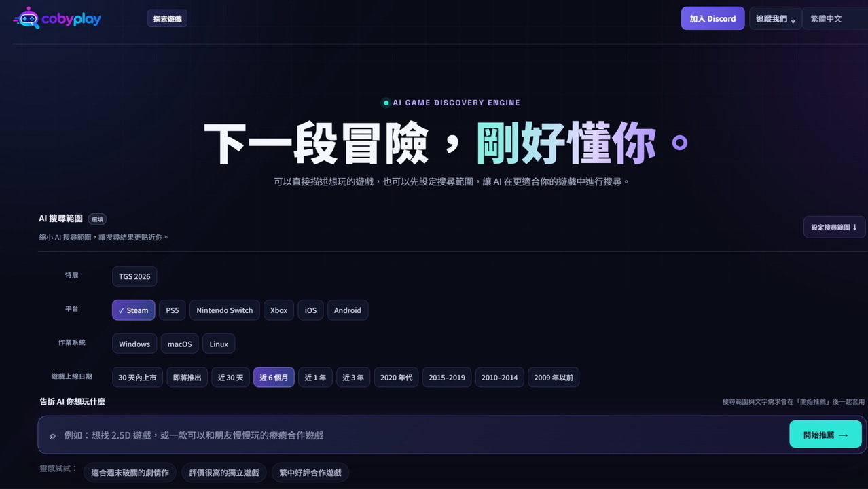
Task: Collapse the 設定搜尋範圍 expander
Action: point(834,227)
